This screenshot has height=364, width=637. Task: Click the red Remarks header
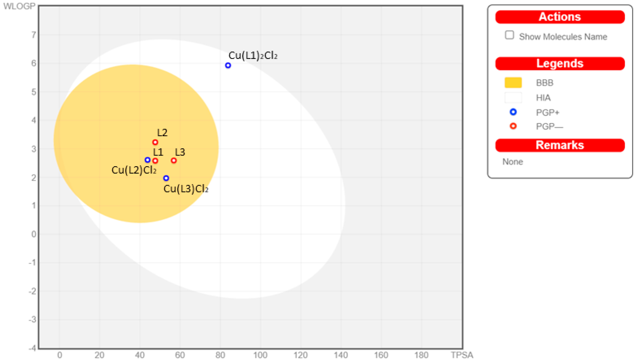560,145
